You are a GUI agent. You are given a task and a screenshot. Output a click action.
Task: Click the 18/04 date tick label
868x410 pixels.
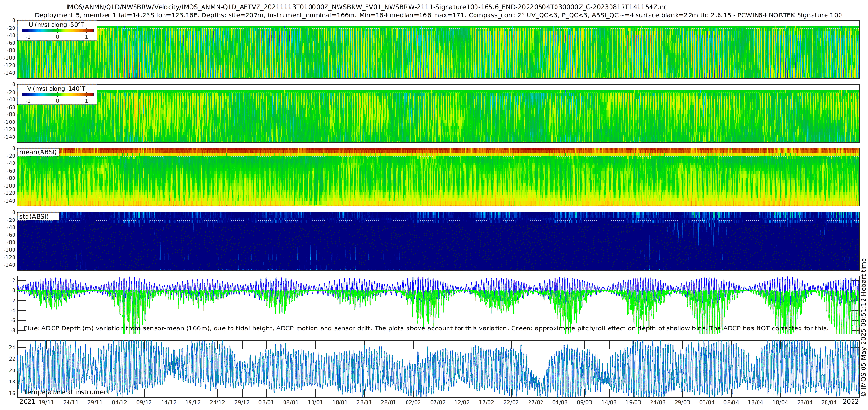(x=780, y=402)
